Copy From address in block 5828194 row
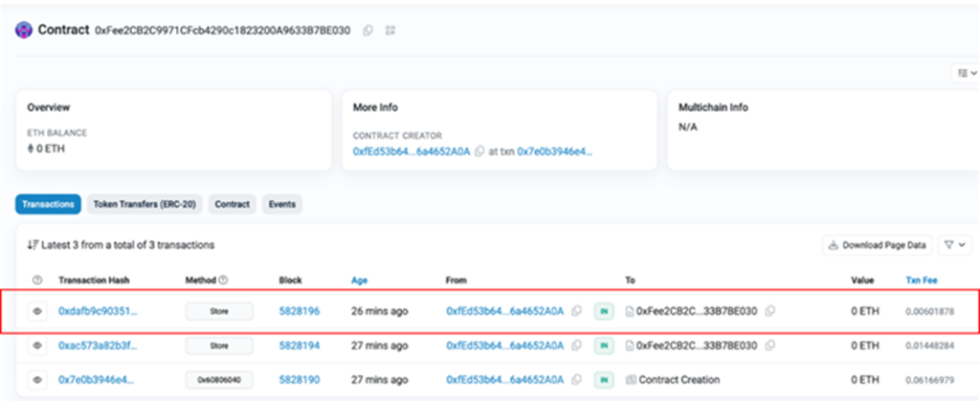The width and height of the screenshot is (980, 401). [x=576, y=345]
